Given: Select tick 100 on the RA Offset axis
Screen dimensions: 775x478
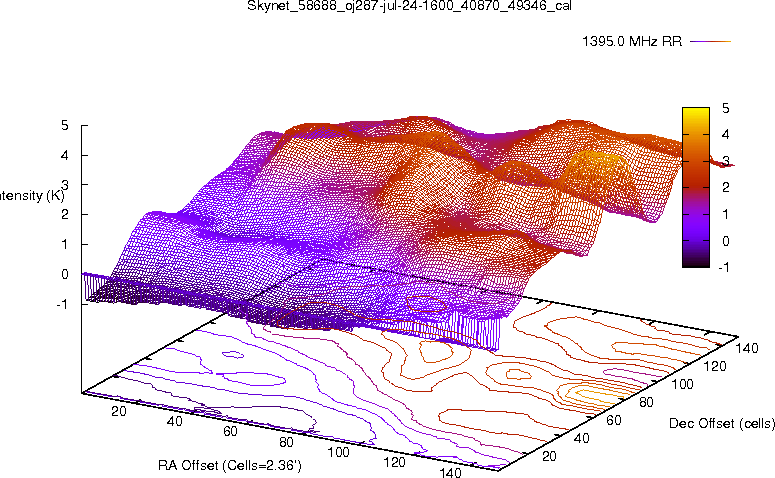Looking at the screenshot, I should click(x=339, y=452).
